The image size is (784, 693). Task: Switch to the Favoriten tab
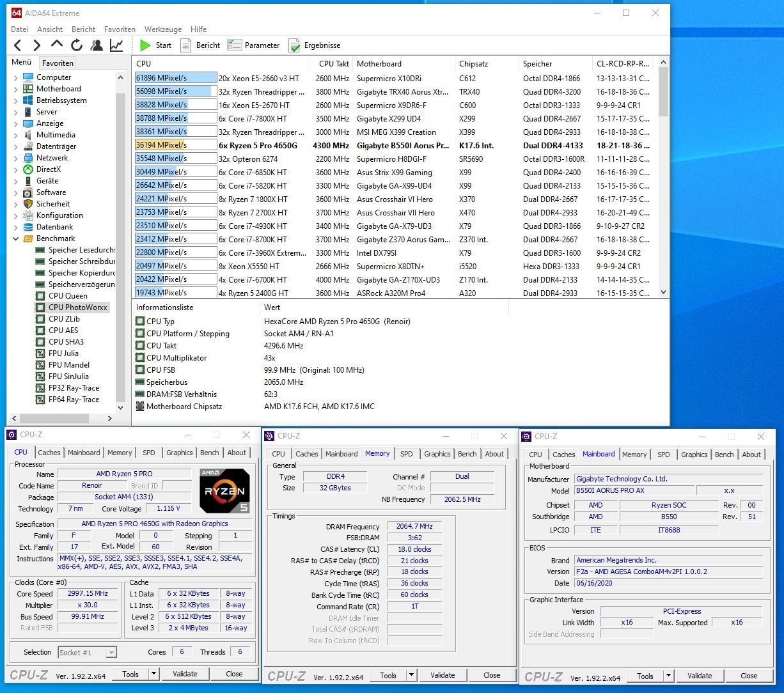(58, 63)
